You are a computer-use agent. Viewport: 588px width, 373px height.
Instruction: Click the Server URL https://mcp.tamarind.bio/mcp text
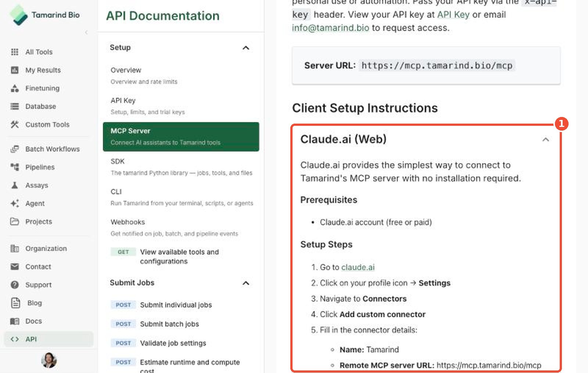click(x=437, y=65)
